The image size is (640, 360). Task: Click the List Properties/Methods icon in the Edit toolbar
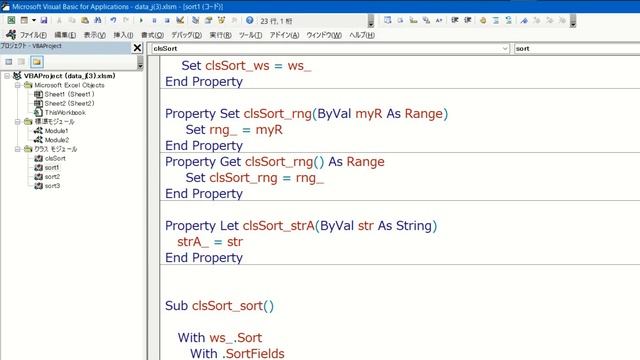pyautogui.click(x=387, y=20)
